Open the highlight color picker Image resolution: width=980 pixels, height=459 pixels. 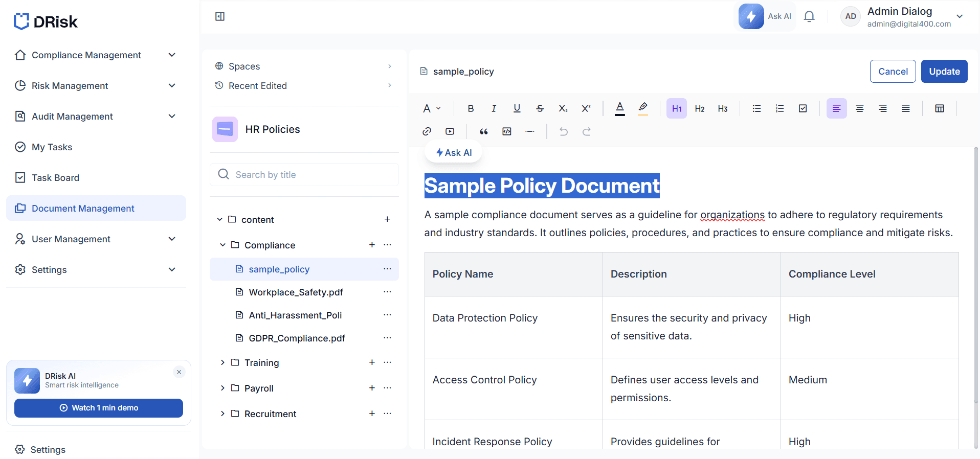(x=643, y=108)
